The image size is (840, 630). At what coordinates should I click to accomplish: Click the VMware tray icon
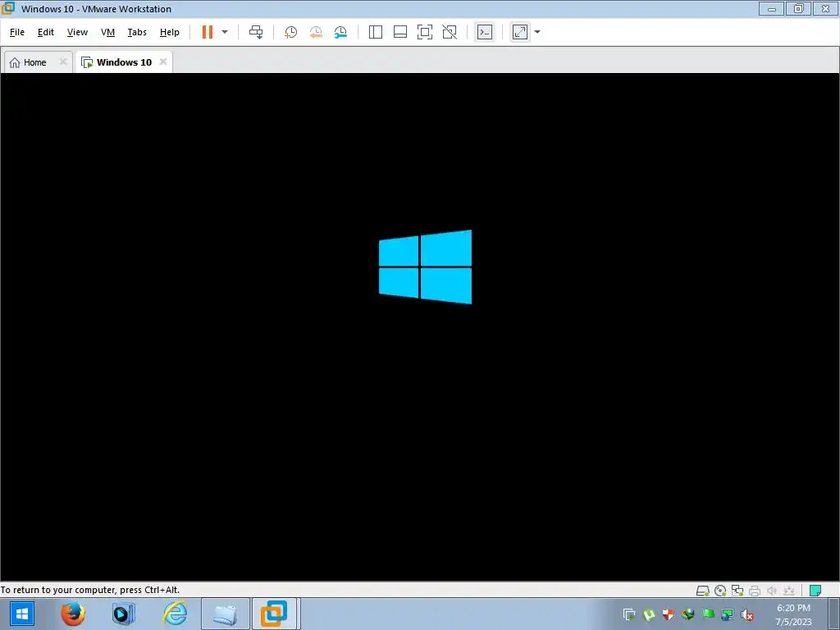point(629,614)
